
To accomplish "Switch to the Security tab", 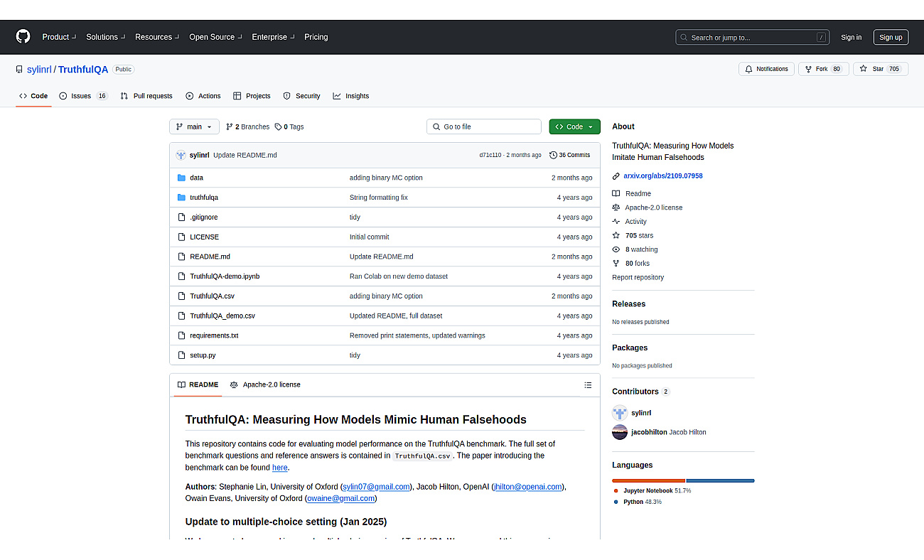I will point(301,96).
